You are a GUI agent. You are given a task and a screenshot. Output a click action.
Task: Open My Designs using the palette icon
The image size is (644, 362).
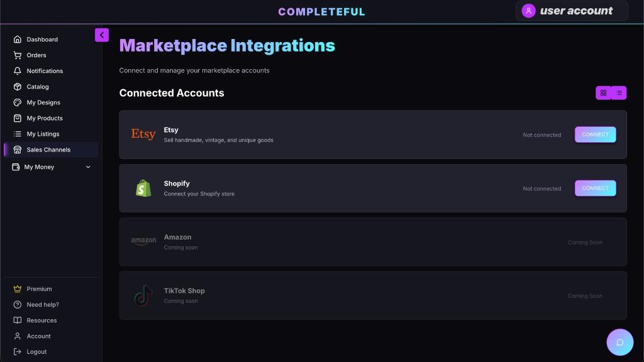[17, 102]
